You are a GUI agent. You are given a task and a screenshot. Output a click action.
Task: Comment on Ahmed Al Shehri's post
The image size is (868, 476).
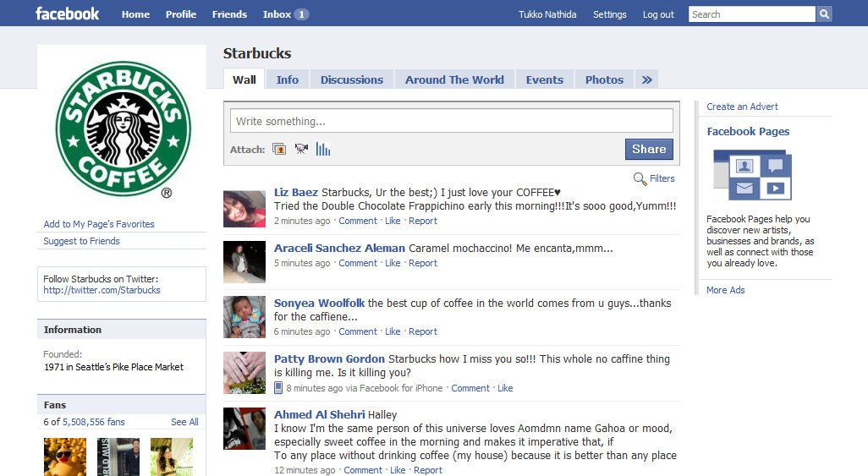[x=363, y=470]
